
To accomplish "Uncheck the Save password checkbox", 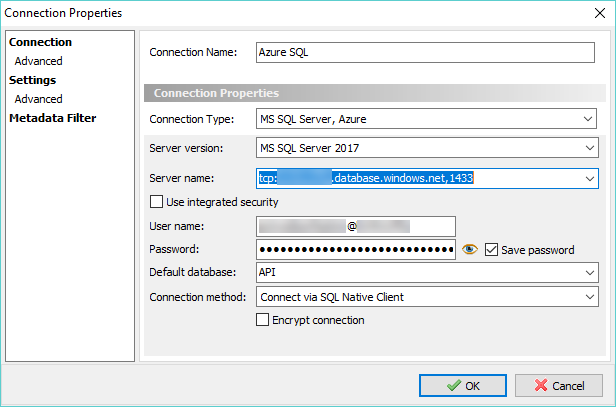I will [491, 249].
